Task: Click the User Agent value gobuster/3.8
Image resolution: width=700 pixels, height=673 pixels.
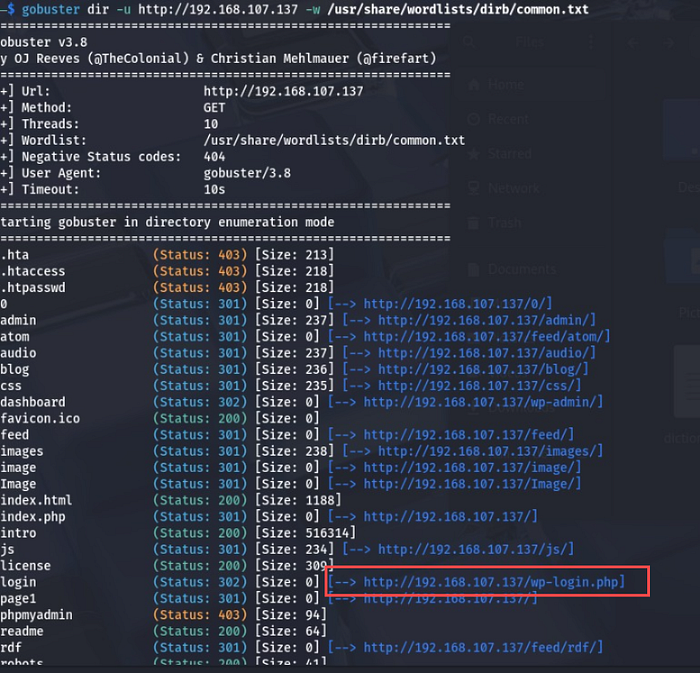Action: click(x=247, y=173)
